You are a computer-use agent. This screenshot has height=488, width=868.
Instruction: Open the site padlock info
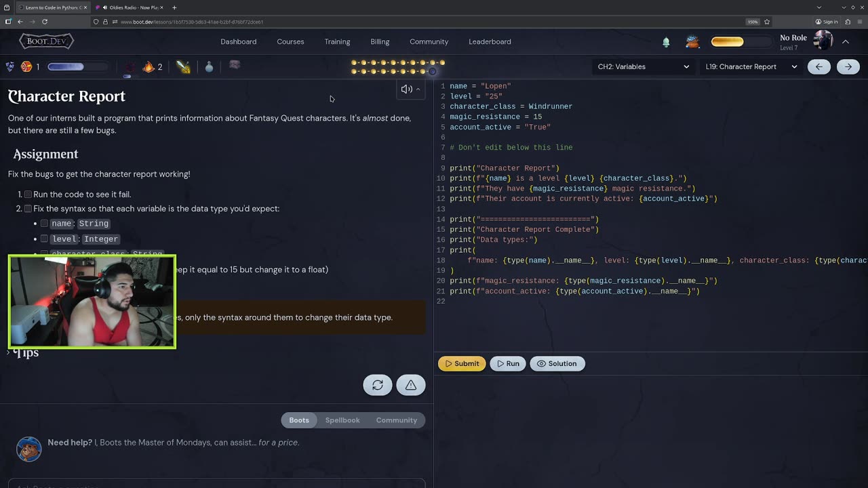point(104,22)
